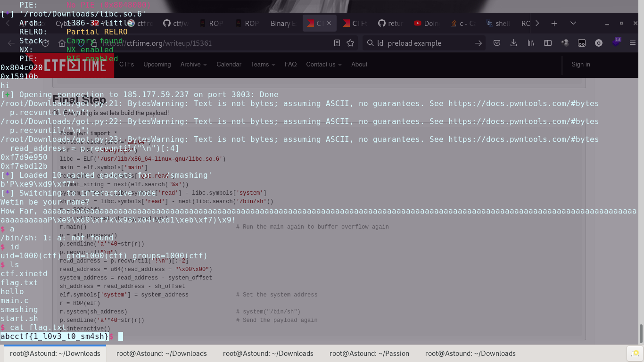Click the search go arrow
Image resolution: width=644 pixels, height=362 pixels.
coord(478,43)
